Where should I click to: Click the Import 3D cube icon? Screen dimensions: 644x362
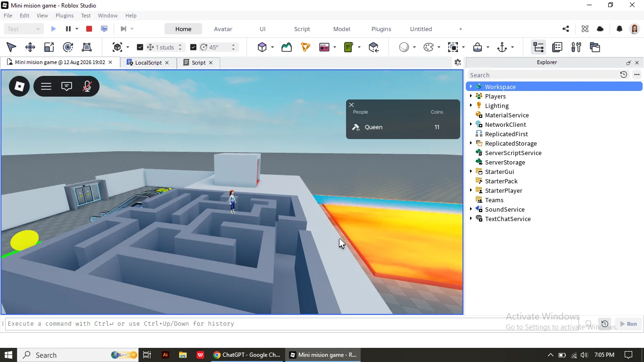point(374,47)
